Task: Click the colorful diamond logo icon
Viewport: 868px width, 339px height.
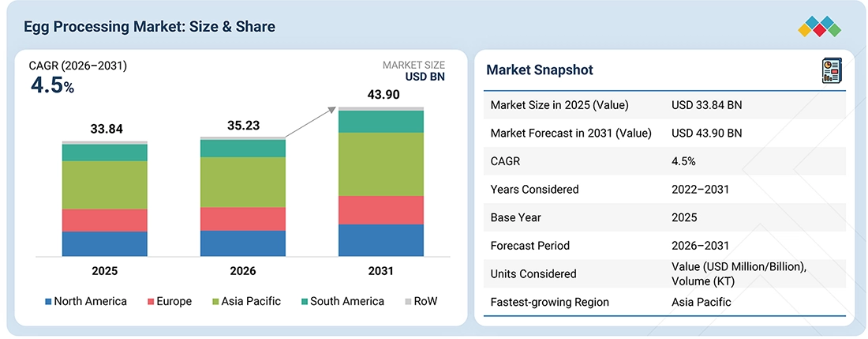Action: coord(820,27)
